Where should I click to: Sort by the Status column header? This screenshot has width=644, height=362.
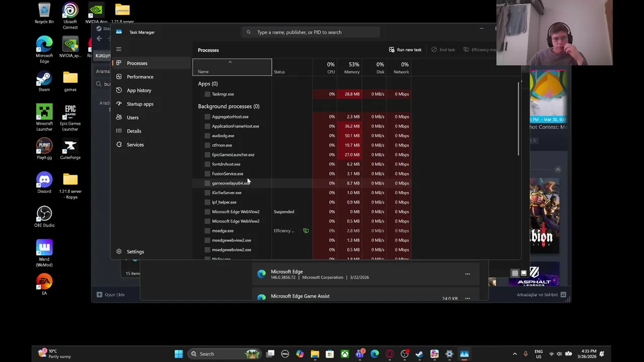point(292,68)
